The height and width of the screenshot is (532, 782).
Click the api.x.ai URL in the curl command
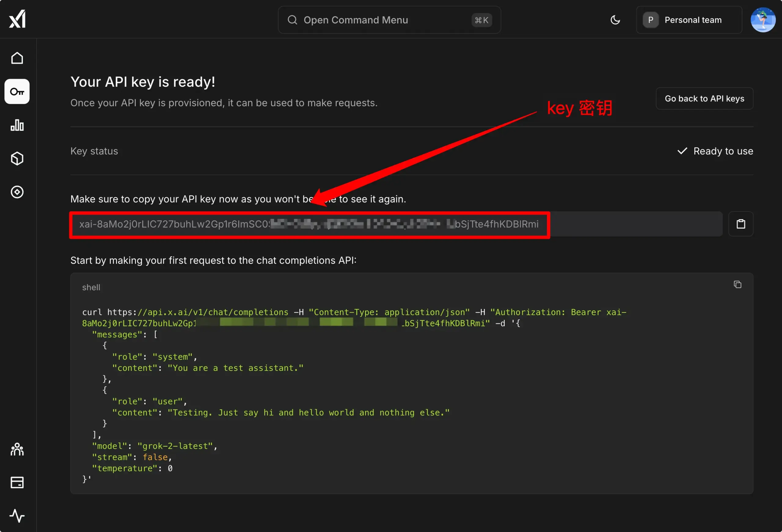pyautogui.click(x=198, y=312)
